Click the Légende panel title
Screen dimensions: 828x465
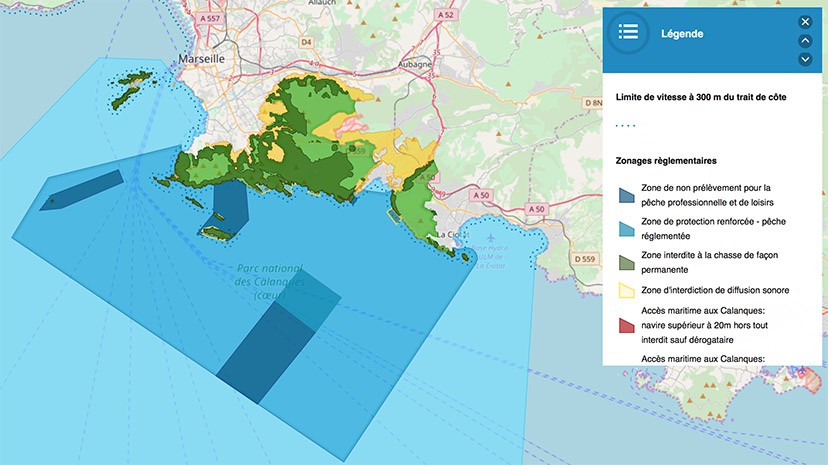click(x=682, y=34)
